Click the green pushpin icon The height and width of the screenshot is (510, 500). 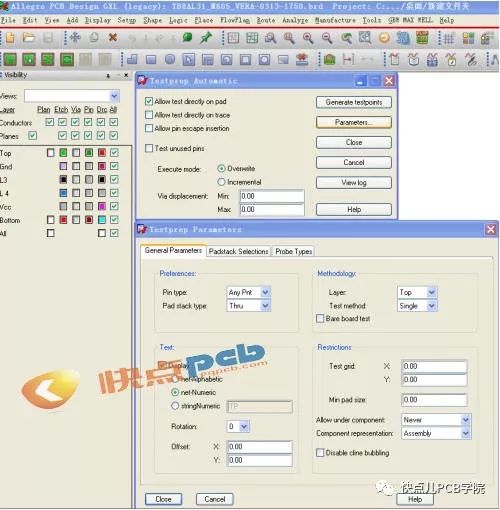206,38
